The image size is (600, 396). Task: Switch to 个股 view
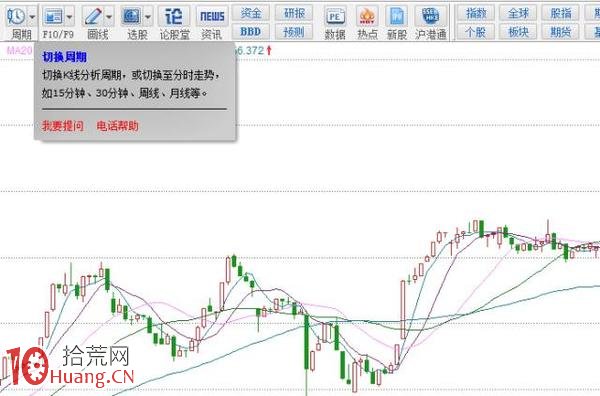point(476,32)
